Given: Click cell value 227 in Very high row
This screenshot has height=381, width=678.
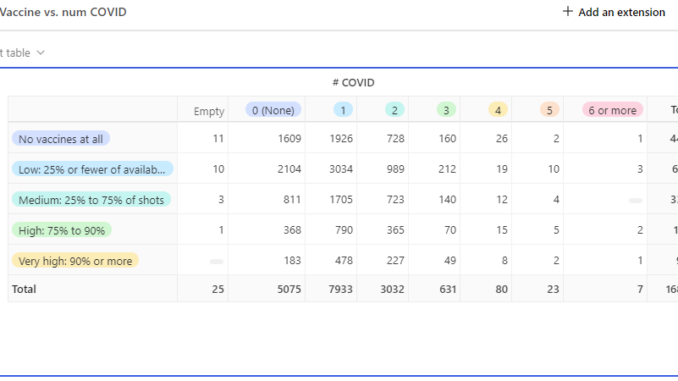Looking at the screenshot, I should [x=396, y=260].
